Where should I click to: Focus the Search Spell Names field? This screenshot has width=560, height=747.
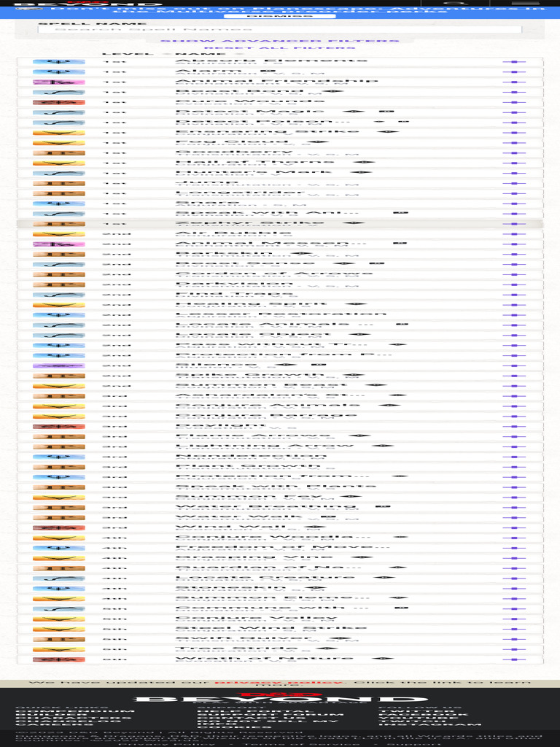[280, 29]
